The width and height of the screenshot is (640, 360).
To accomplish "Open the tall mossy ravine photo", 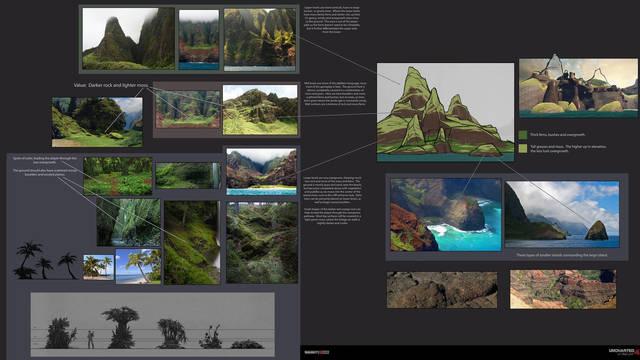I will (192, 242).
